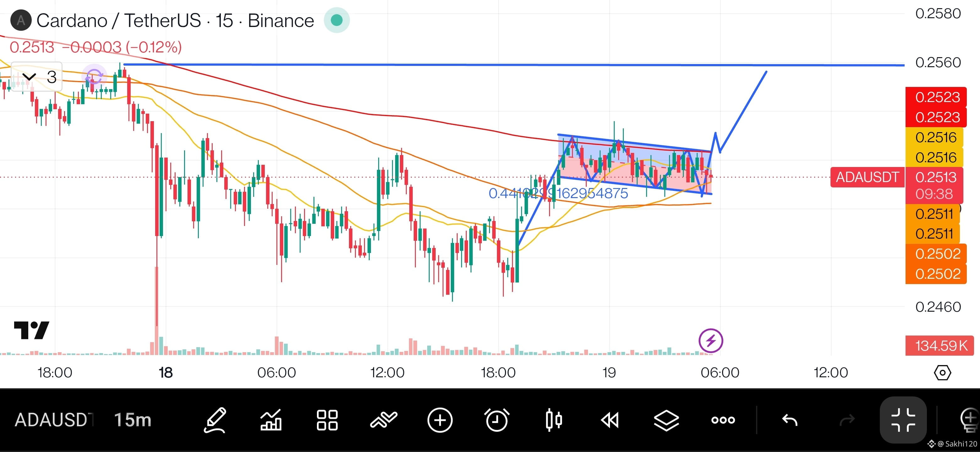Tap the 0.2460 price axis label
This screenshot has width=980, height=452.
[938, 307]
